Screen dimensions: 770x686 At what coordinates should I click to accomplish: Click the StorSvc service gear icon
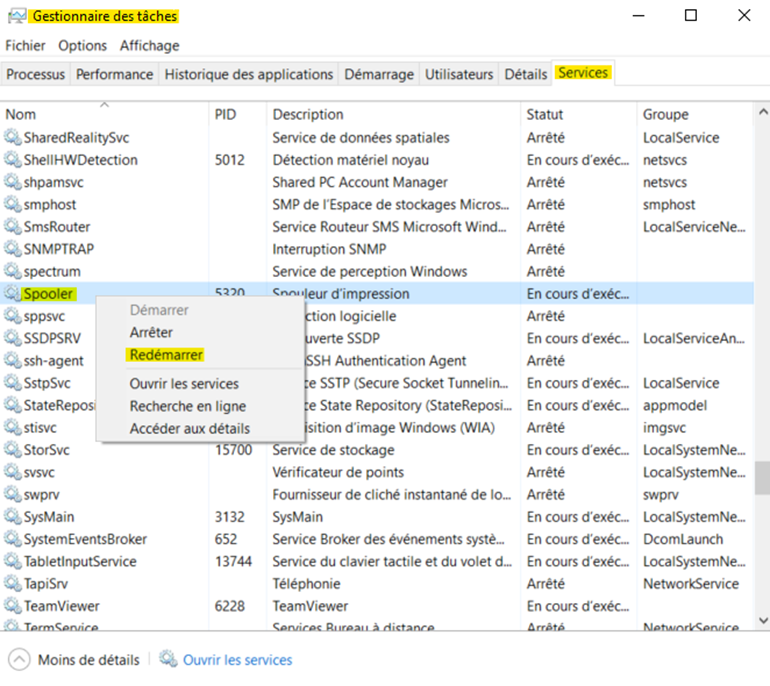tap(12, 450)
